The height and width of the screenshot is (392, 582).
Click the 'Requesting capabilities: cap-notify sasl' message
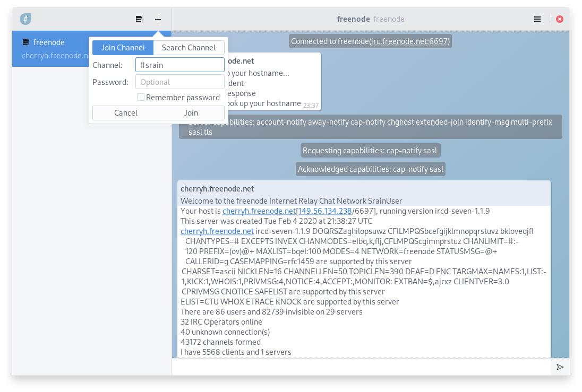(x=370, y=151)
